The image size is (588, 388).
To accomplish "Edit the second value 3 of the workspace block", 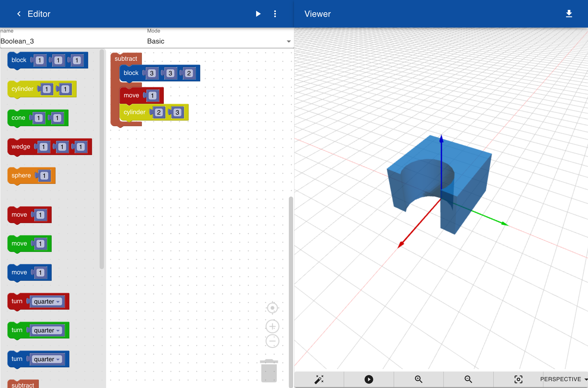I will tap(170, 73).
